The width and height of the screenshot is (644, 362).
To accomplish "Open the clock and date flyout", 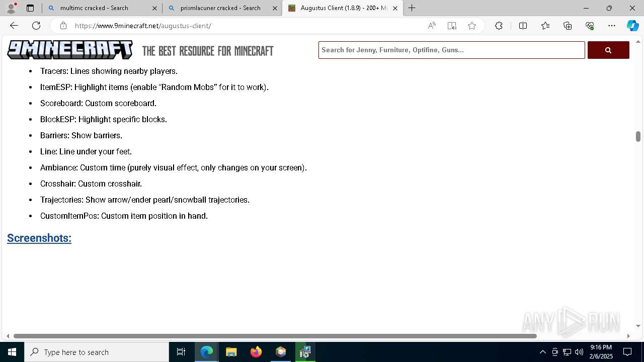I will (x=601, y=352).
